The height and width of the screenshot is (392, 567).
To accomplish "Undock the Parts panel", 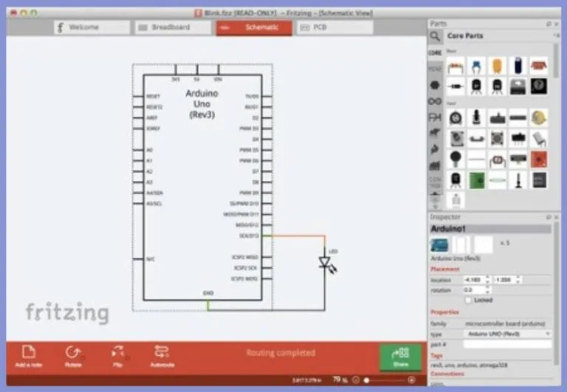I will click(x=549, y=24).
